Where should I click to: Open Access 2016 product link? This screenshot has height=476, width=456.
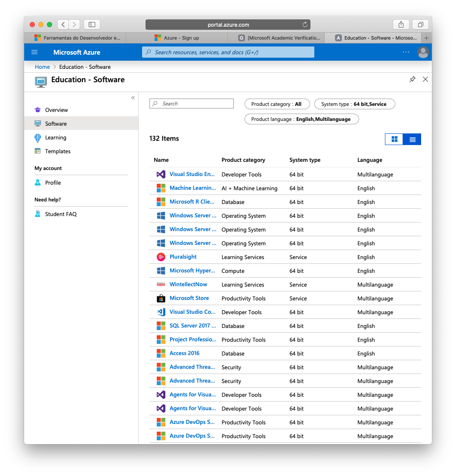point(184,353)
